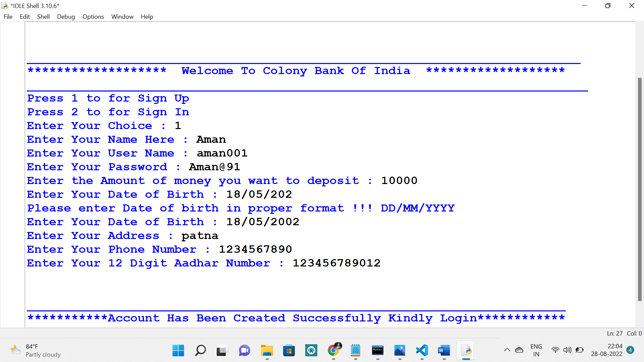
Task: Open Google Chrome from the taskbar
Action: [333, 351]
